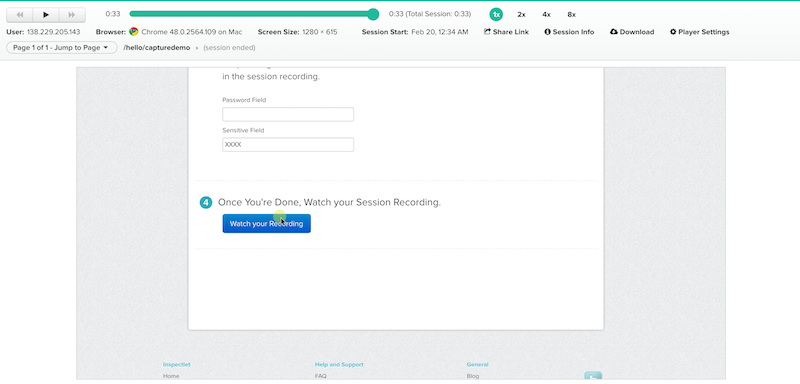Select 1x playback speed

point(496,14)
